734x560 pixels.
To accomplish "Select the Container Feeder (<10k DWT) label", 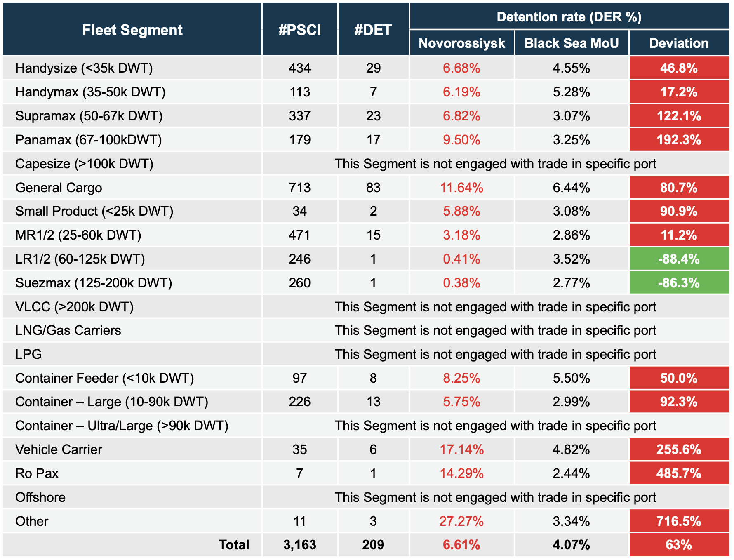I will [x=104, y=378].
